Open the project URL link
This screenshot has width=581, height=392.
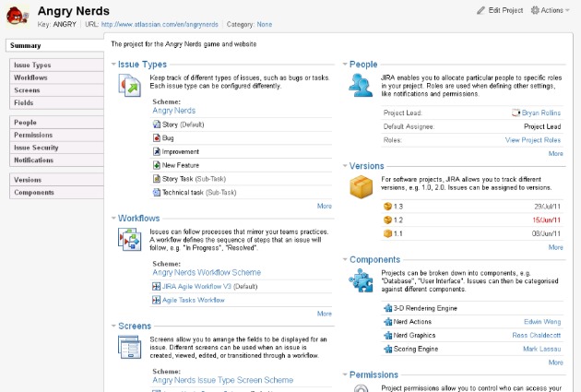(160, 25)
